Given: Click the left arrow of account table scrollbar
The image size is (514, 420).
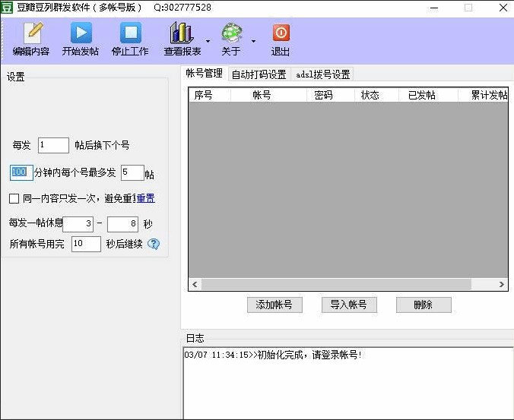Looking at the screenshot, I should click(x=195, y=284).
